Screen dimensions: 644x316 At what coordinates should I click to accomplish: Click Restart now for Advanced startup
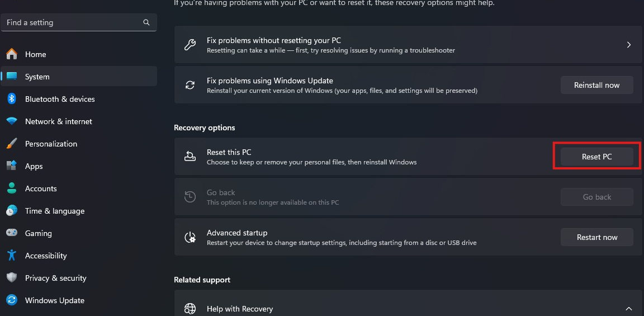[x=596, y=237]
